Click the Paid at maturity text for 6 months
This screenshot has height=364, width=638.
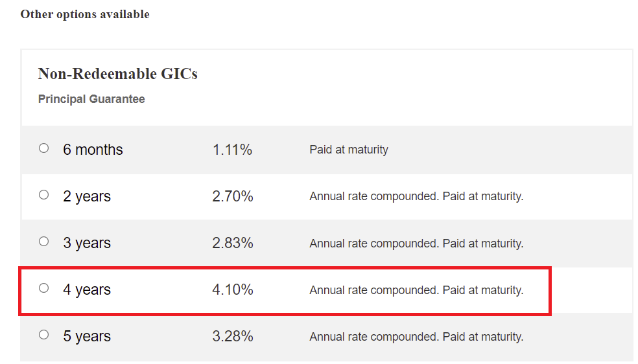click(349, 150)
